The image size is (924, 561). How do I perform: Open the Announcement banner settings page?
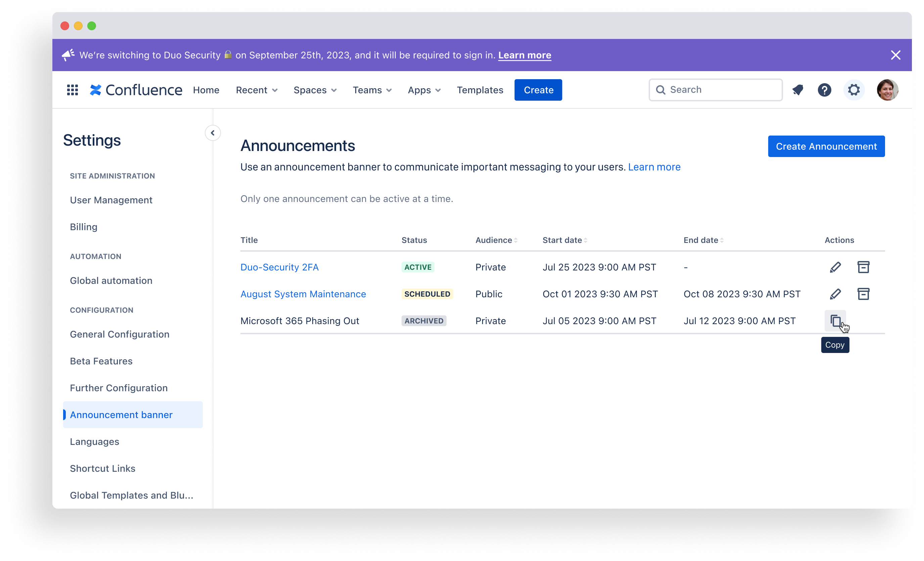pos(121,414)
